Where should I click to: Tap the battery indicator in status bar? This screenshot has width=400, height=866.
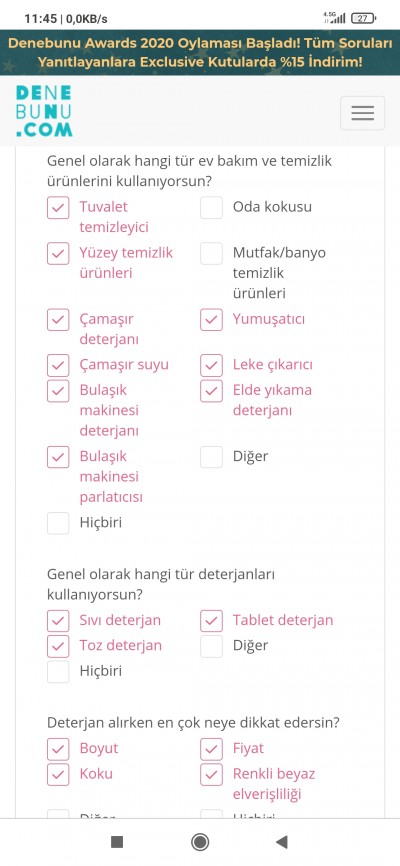[x=364, y=18]
